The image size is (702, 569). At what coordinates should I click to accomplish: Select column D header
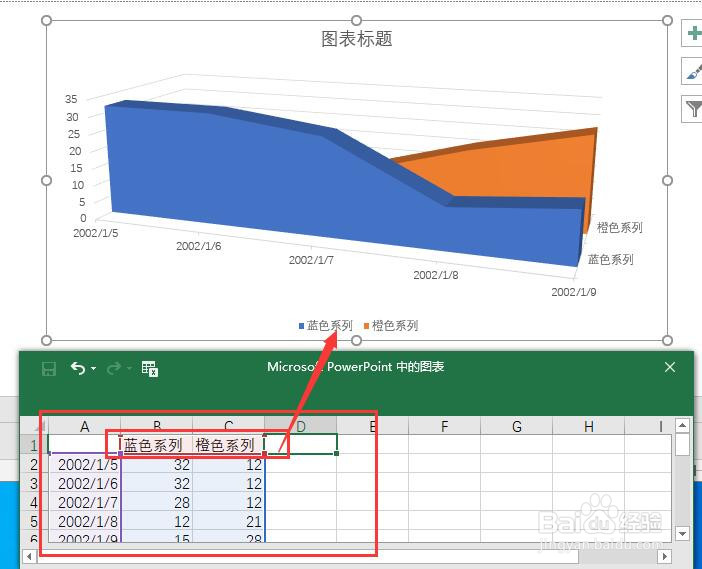(x=301, y=426)
